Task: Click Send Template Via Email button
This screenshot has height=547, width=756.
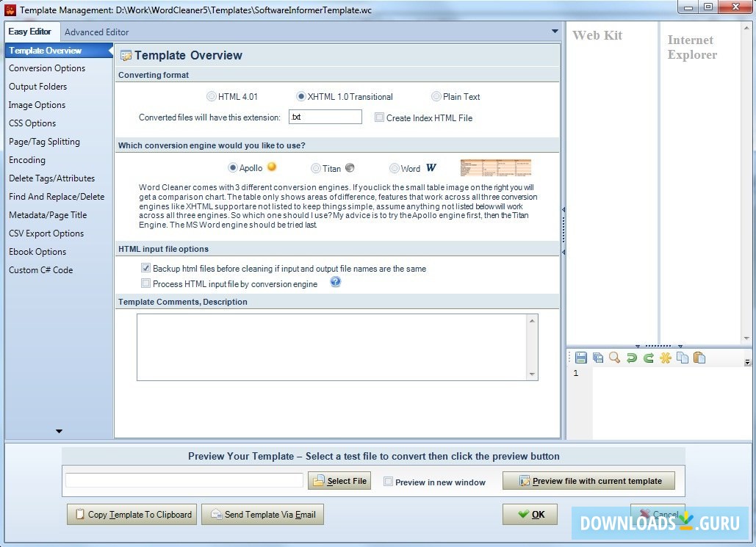Action: pos(263,514)
